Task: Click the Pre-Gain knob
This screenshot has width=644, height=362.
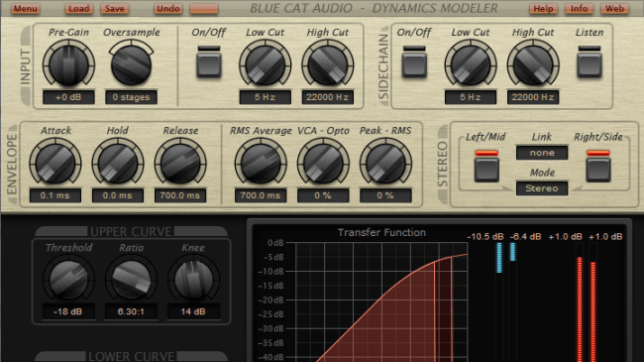Action: pyautogui.click(x=68, y=64)
